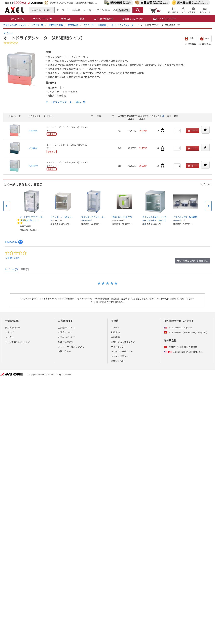Viewport: 215px width, 644px height.
Task: Click the product star rating under title
Action: point(11,43)
